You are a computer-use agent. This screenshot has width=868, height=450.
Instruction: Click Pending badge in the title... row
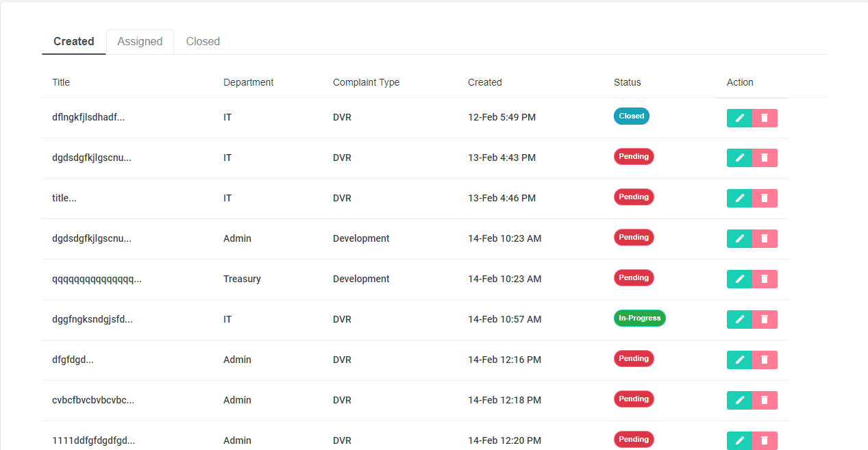634,197
